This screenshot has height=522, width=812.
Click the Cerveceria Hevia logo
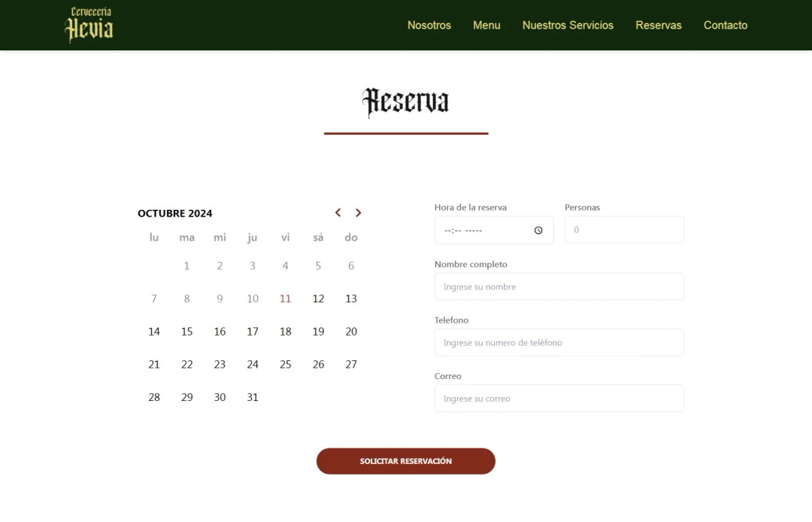click(89, 24)
